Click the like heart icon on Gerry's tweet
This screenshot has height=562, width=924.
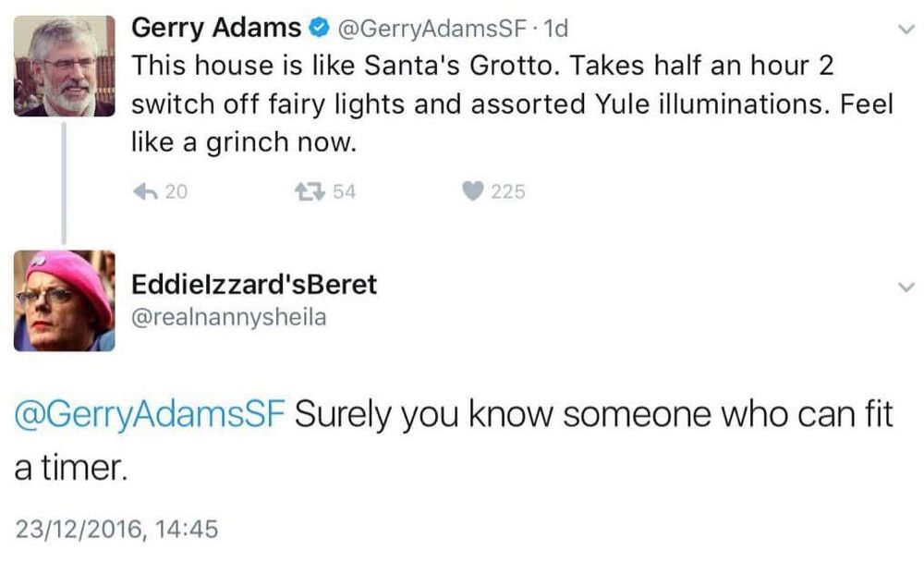pyautogui.click(x=473, y=190)
